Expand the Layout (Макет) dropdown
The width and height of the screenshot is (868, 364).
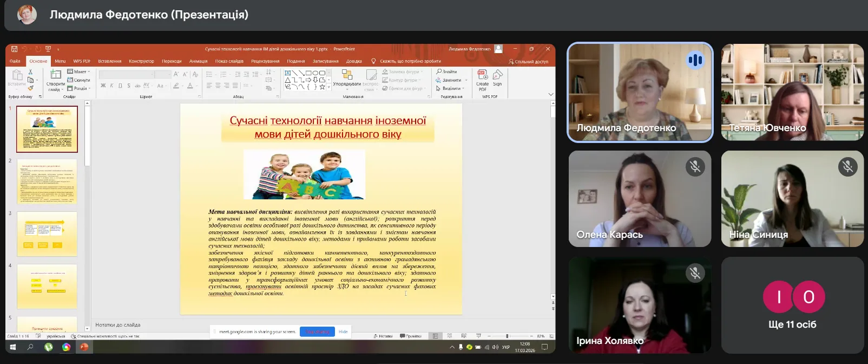pyautogui.click(x=79, y=71)
